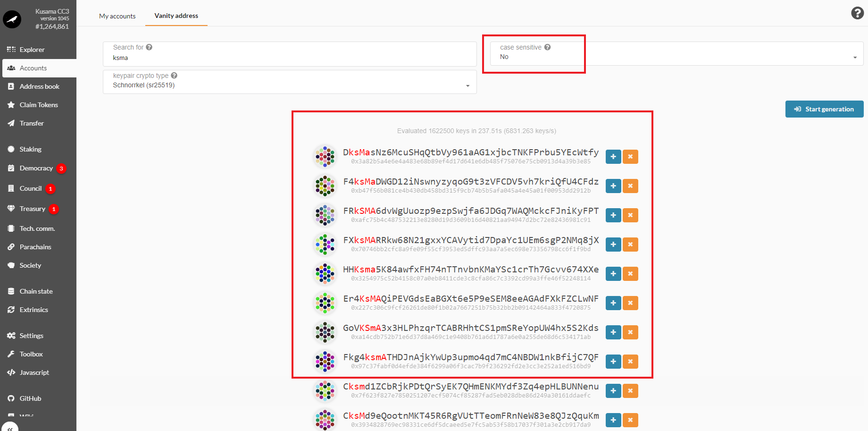Image resolution: width=868 pixels, height=431 pixels.
Task: Save the Er4KsMAQi address with plus button
Action: pyautogui.click(x=613, y=303)
